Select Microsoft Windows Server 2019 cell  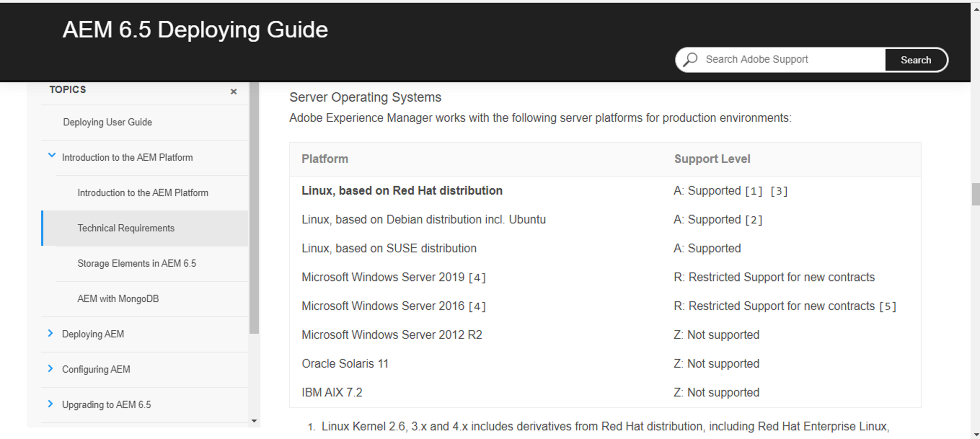pyautogui.click(x=394, y=277)
